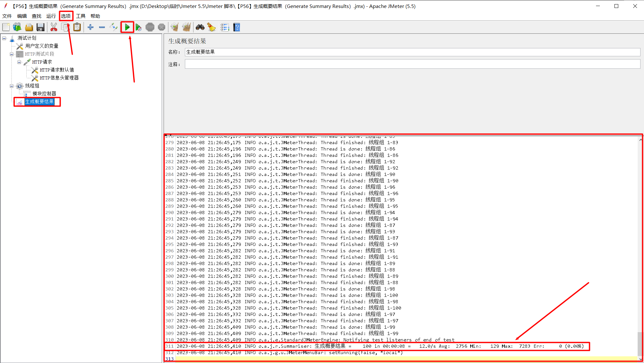Click the Clear results broom icon

coord(175,27)
